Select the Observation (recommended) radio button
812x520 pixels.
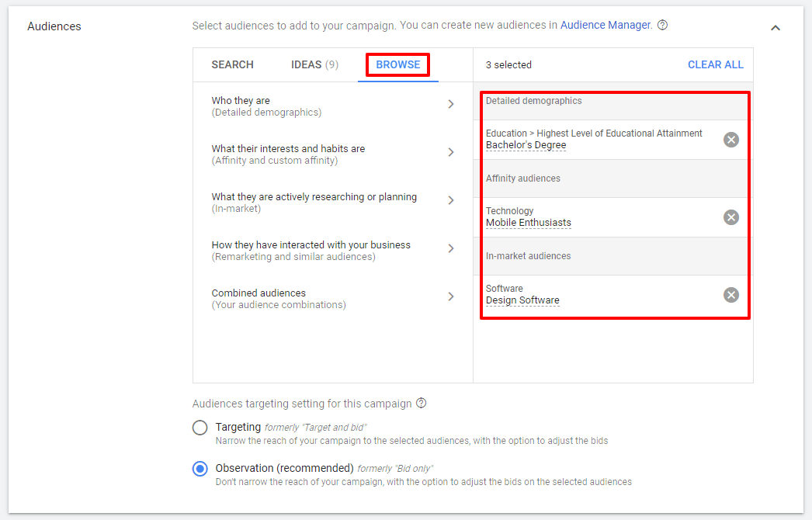[200, 469]
